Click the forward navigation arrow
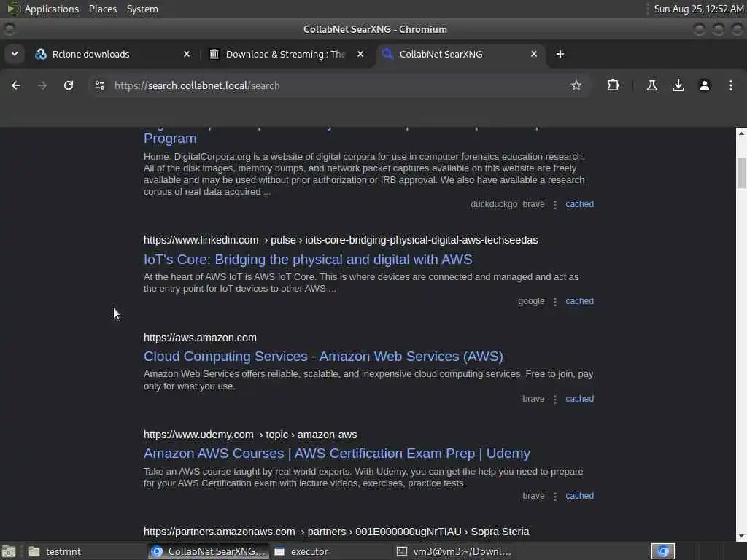The width and height of the screenshot is (747, 560). pyautogui.click(x=42, y=85)
